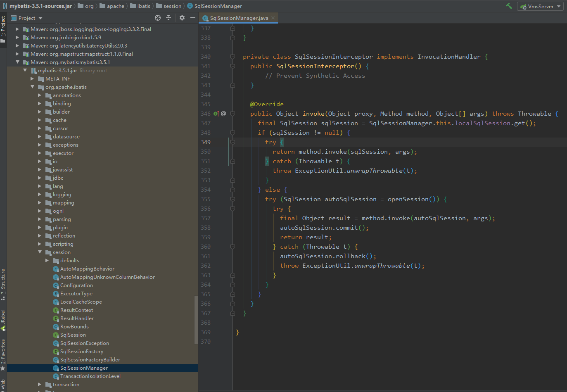Click the ExecutorType enum icon
Screen dimensions: 567x392
point(56,294)
